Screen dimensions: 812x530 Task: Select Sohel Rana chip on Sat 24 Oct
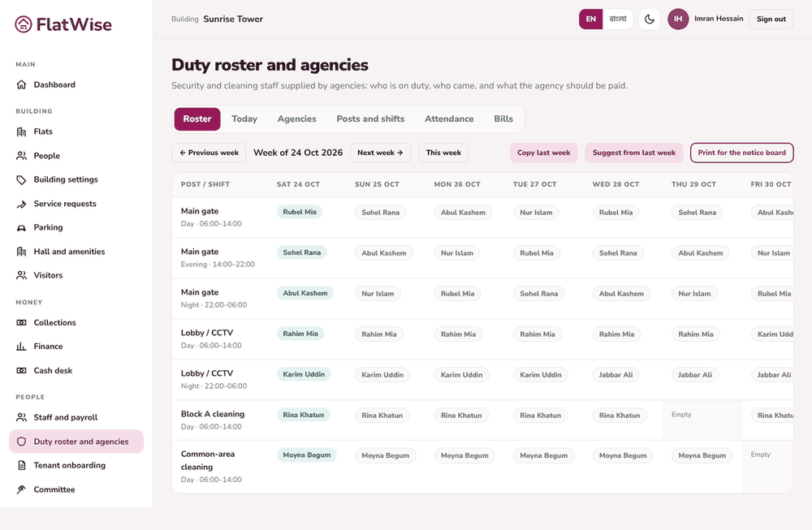(302, 252)
